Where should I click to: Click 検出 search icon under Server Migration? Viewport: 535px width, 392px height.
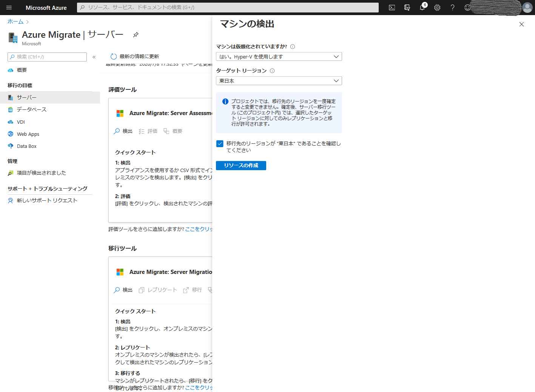117,290
